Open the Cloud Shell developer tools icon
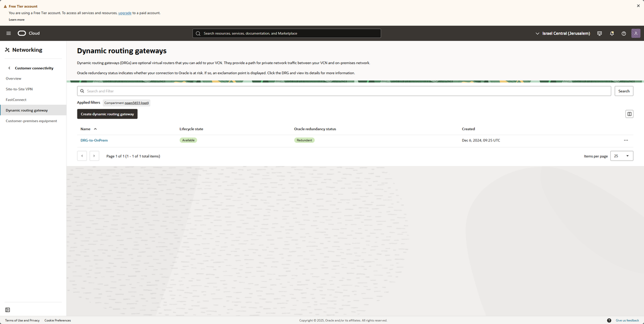Screen dimensions: 644x324 pyautogui.click(x=600, y=33)
